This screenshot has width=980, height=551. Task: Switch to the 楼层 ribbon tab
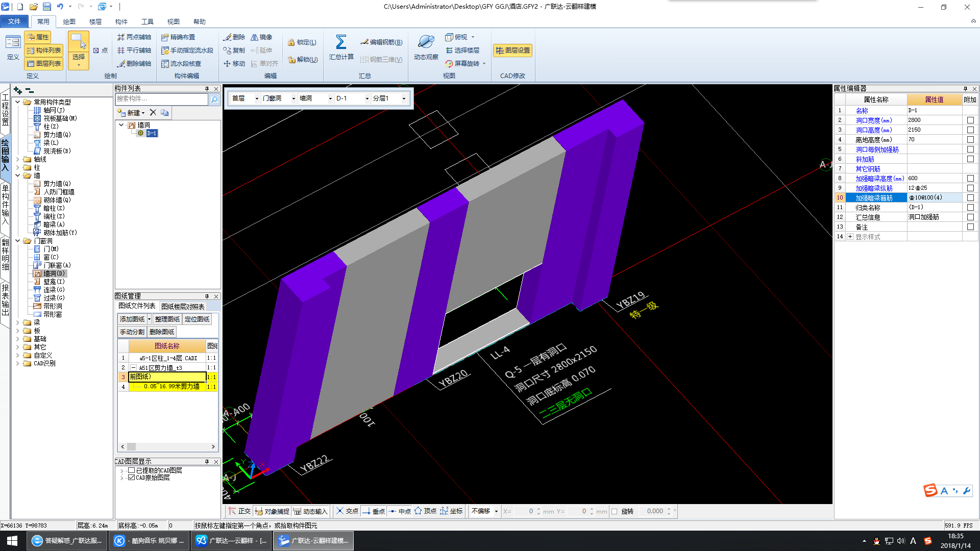[95, 21]
